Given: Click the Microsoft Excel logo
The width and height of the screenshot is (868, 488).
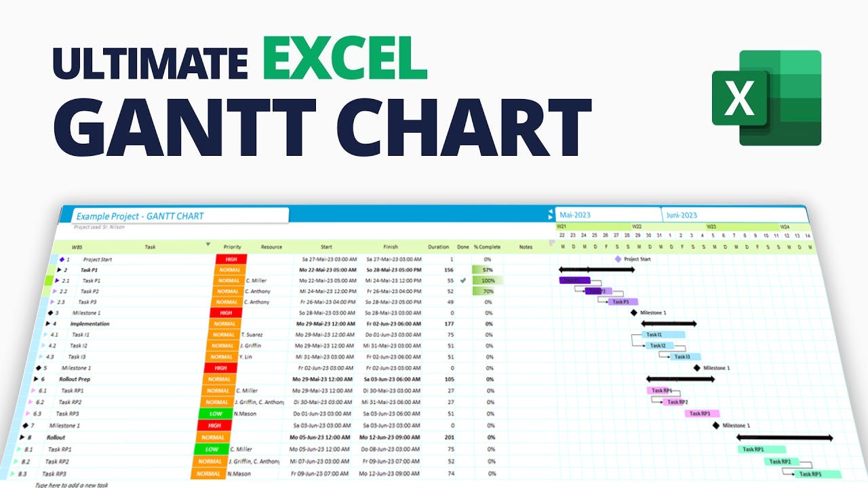Looking at the screenshot, I should [x=766, y=98].
